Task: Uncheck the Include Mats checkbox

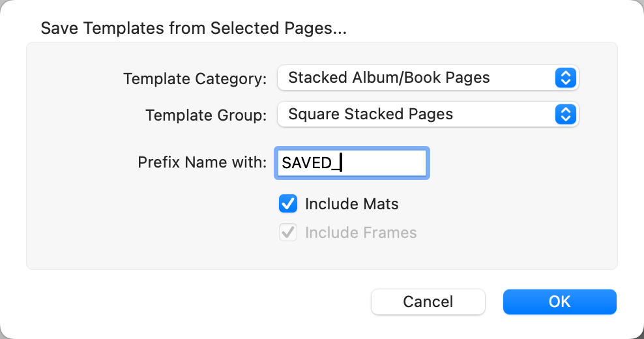Action: tap(288, 204)
